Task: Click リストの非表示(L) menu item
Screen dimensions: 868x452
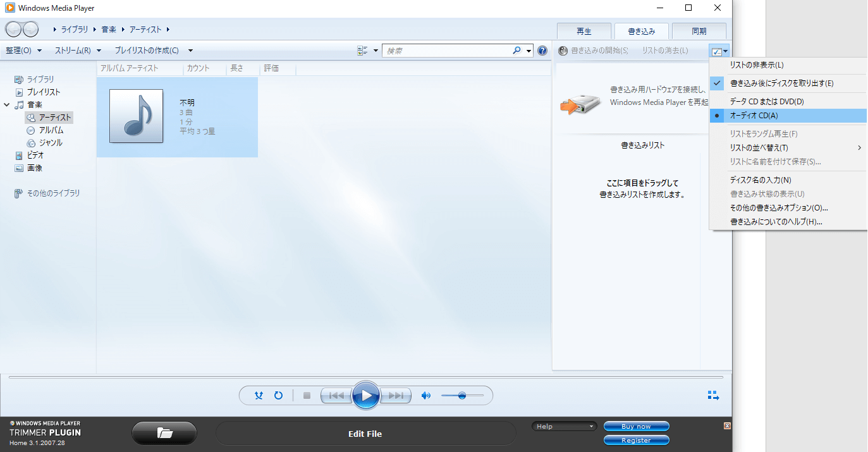Action: tap(788, 65)
